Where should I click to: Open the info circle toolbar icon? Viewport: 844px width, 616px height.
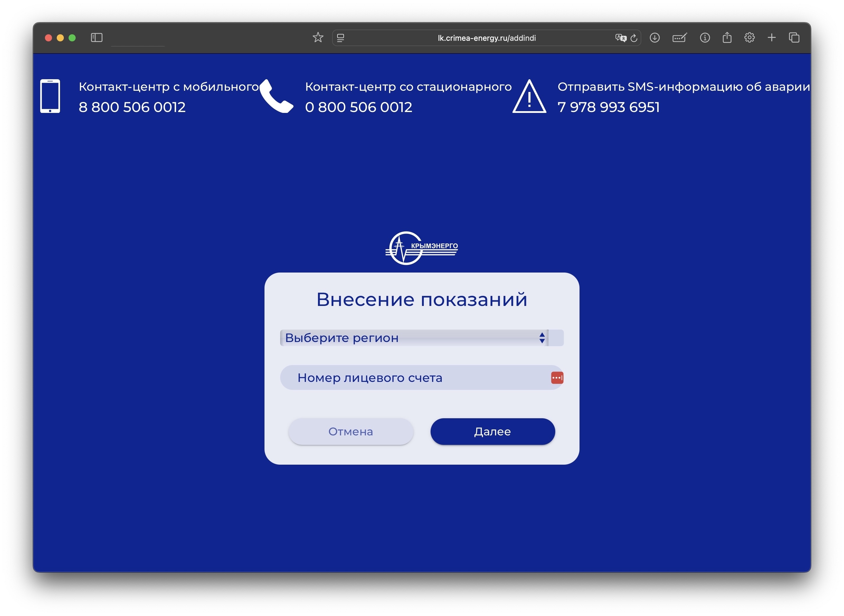[705, 38]
